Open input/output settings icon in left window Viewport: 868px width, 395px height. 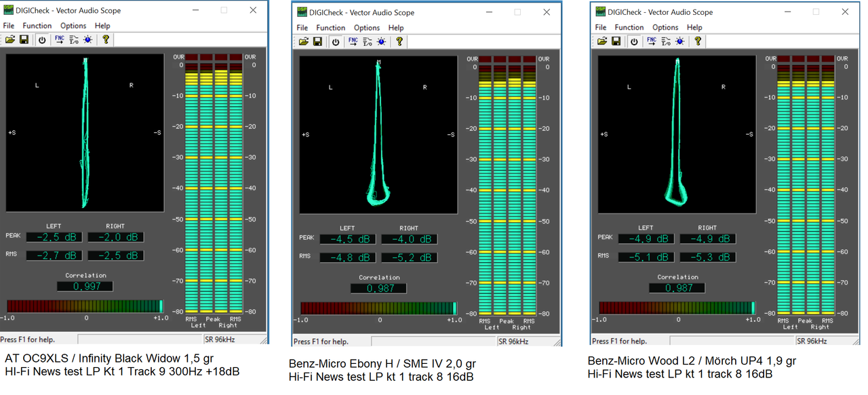(74, 40)
